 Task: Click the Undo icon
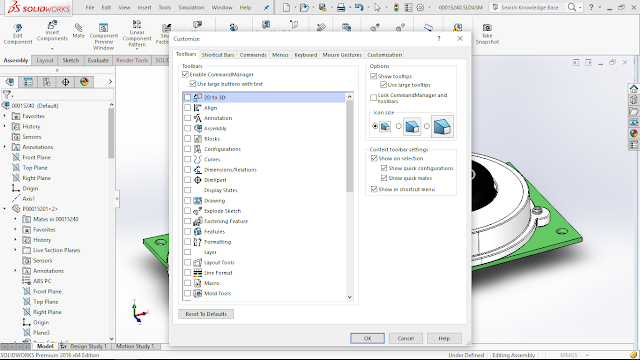[359, 7]
